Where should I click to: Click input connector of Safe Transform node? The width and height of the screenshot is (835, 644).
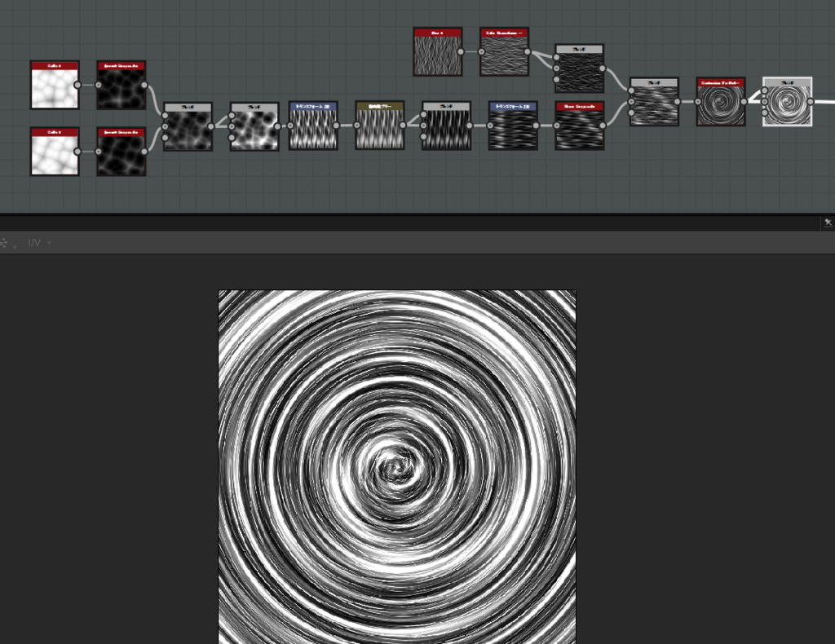[x=481, y=51]
